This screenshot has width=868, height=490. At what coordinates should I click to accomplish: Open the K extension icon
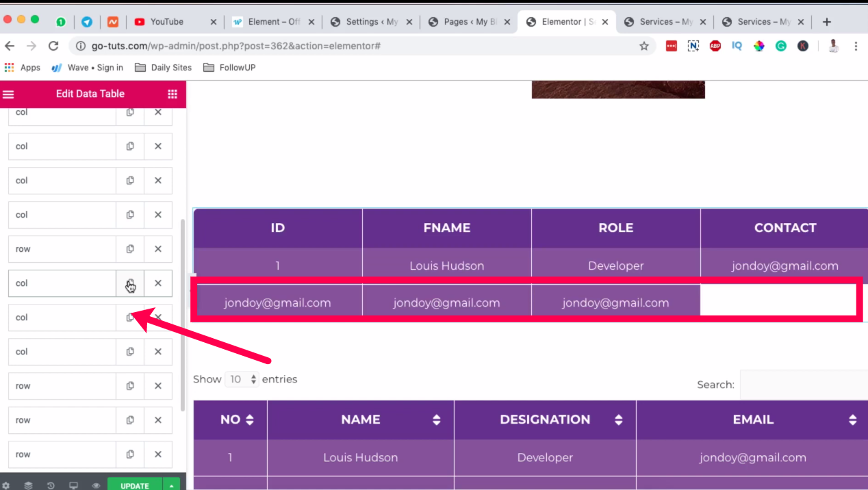pos(803,46)
